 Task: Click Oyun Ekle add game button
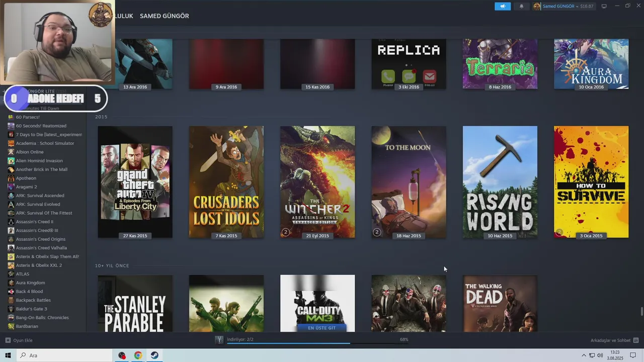coord(19,340)
